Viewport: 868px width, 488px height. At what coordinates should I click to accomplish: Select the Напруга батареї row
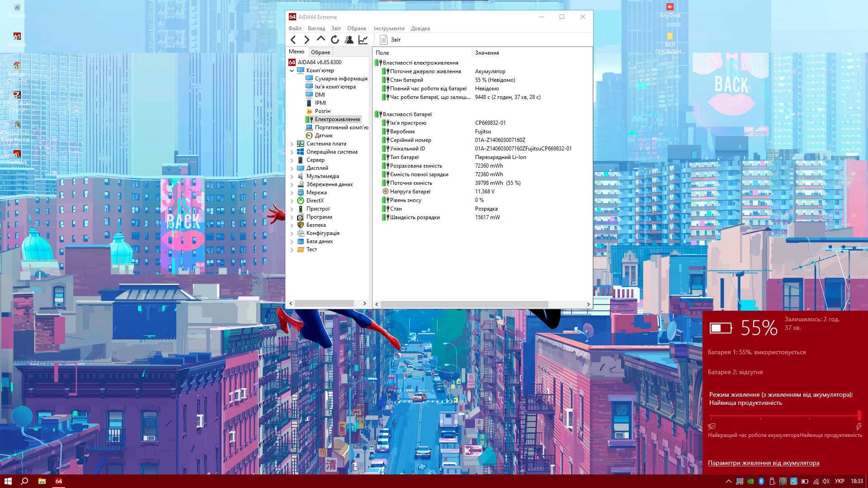click(x=482, y=192)
